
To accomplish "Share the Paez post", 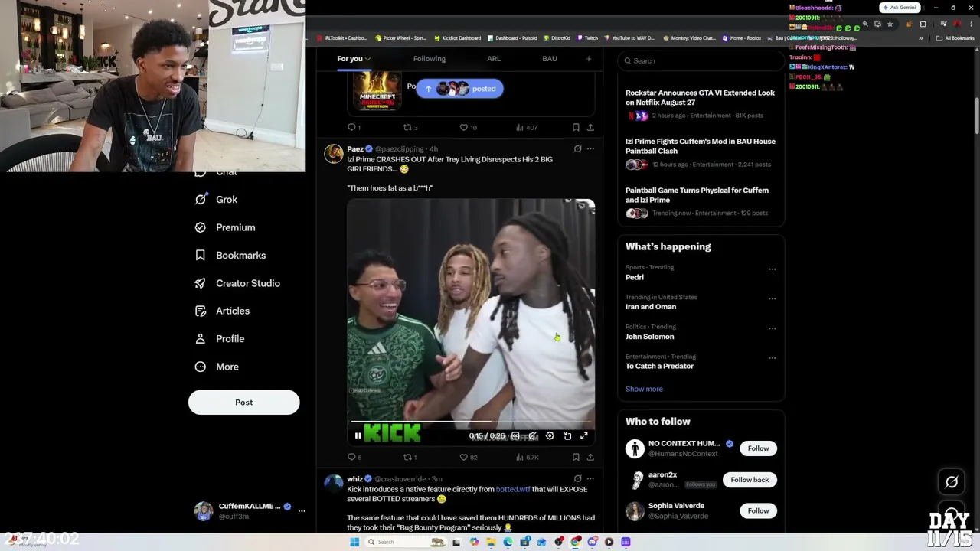I will pyautogui.click(x=590, y=457).
